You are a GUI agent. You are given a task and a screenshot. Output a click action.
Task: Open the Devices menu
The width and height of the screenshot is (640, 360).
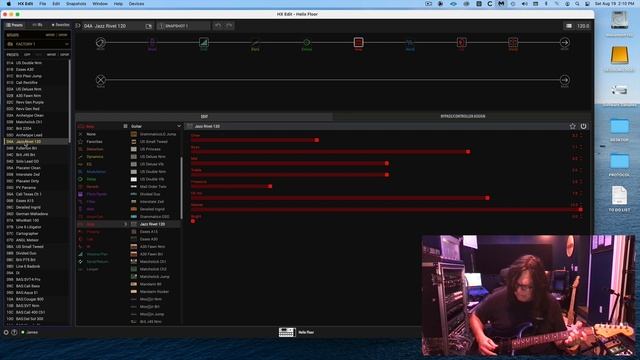pos(136,4)
